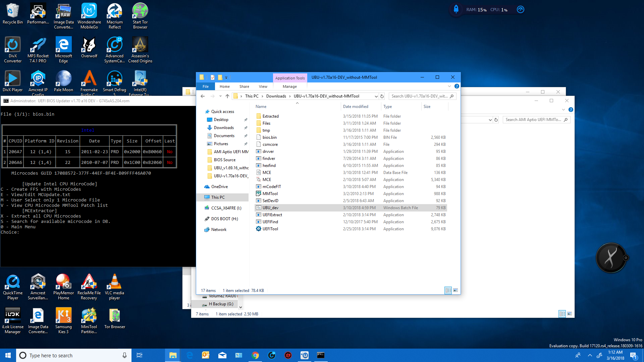Launch Start Tor Browser desktop icon
The width and height of the screenshot is (644, 362).
(140, 16)
